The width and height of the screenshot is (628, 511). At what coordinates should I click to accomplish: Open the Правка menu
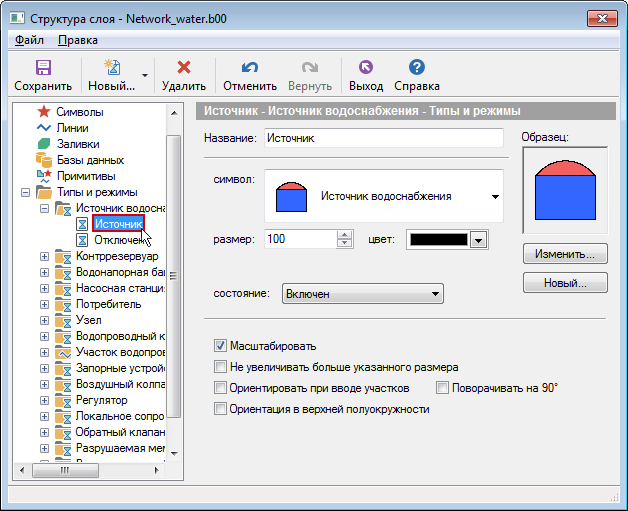[x=77, y=40]
